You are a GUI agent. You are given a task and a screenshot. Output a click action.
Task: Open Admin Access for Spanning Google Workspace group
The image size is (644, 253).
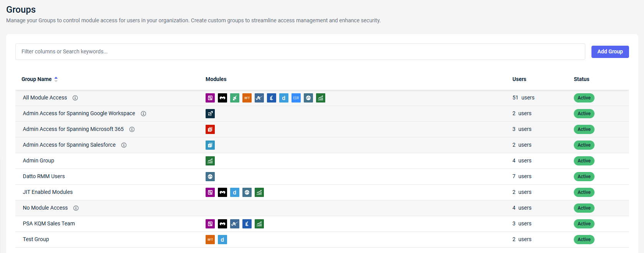point(79,113)
